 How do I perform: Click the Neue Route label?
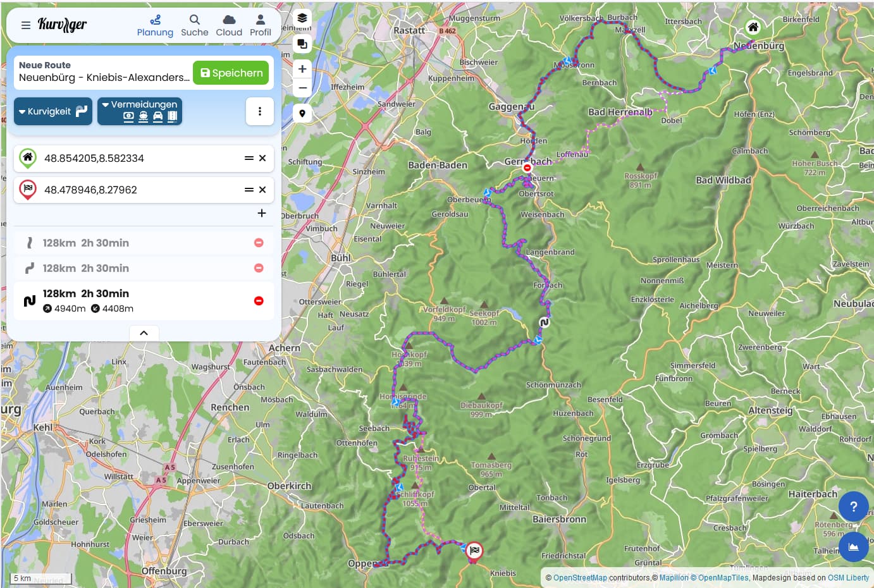coord(45,65)
